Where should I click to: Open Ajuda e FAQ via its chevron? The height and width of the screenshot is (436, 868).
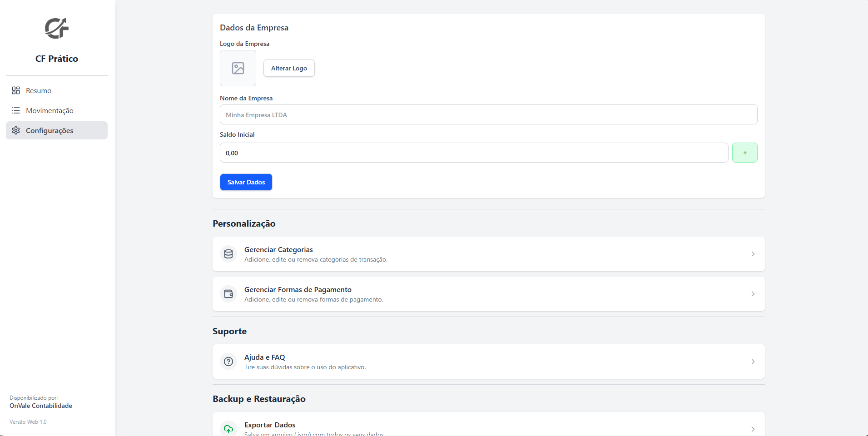[752, 362]
